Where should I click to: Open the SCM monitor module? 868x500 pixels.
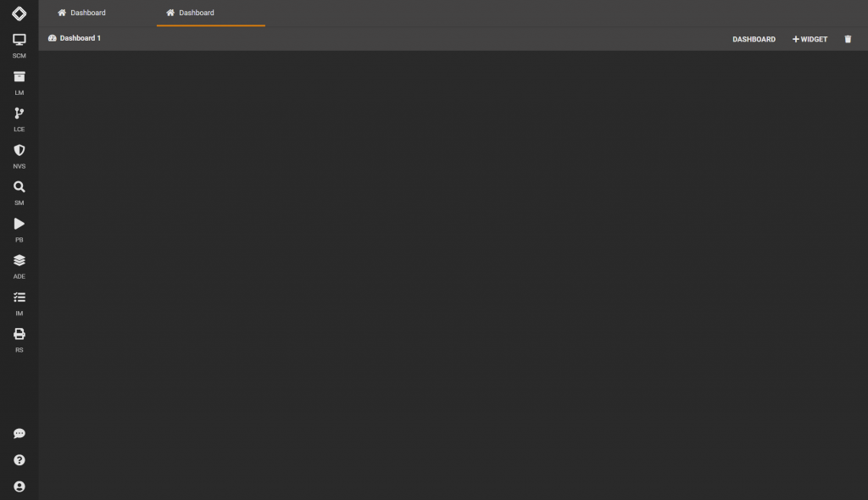19,46
